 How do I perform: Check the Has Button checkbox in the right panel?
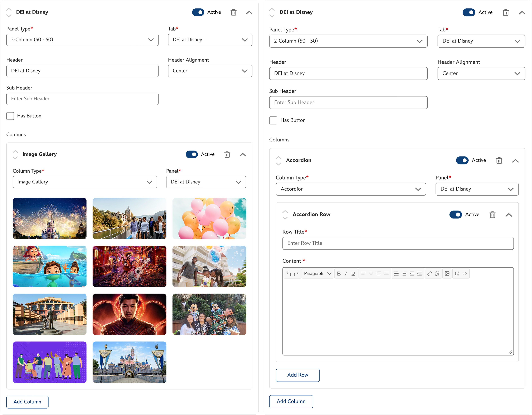[273, 120]
